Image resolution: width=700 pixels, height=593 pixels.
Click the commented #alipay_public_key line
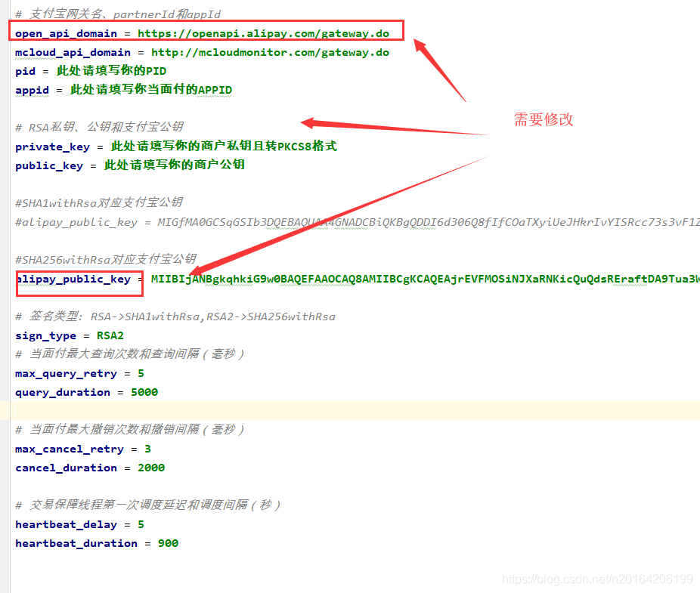(357, 222)
